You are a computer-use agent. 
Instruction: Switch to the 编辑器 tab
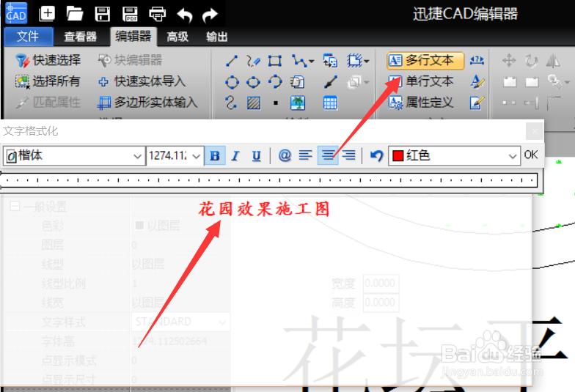[x=133, y=37]
